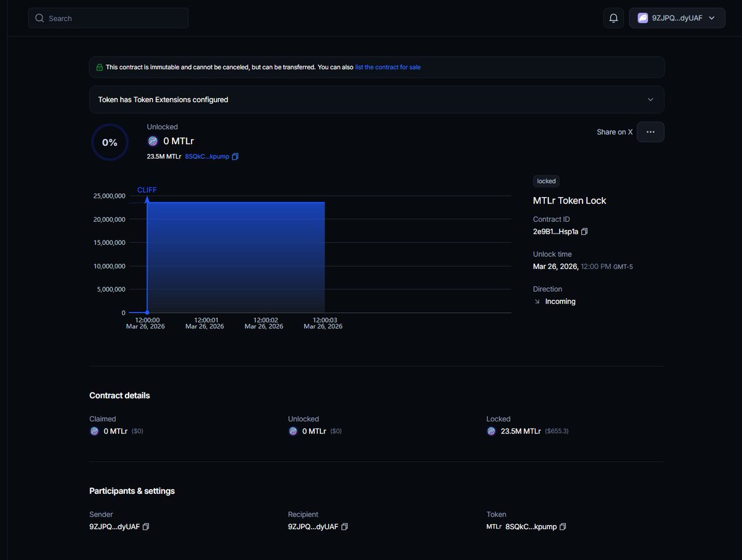This screenshot has height=560, width=742.
Task: Click the locked status badge
Action: (545, 180)
